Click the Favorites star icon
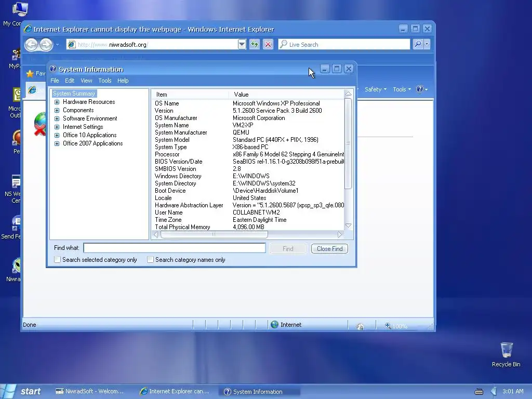This screenshot has width=532, height=399. tap(30, 73)
